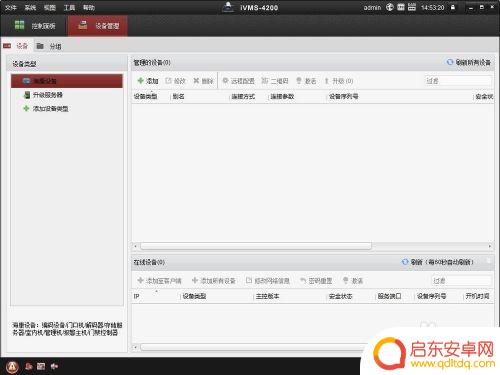Viewport: 500px width, 375px height.
Task: Click the 升级(0) toolbar button
Action: pos(338,81)
